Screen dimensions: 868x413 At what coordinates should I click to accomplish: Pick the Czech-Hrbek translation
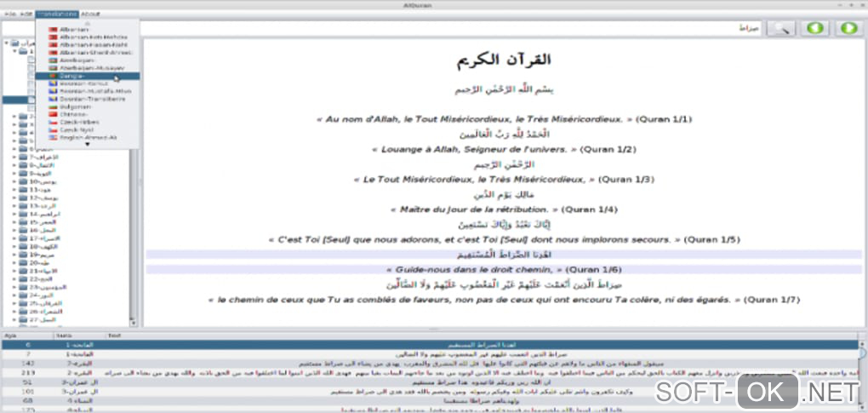[x=88, y=122]
